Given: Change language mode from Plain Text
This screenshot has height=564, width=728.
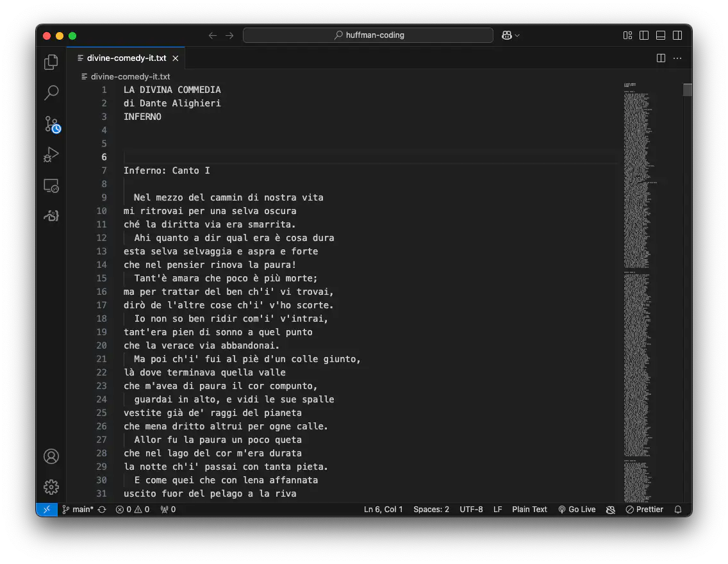Looking at the screenshot, I should (530, 510).
